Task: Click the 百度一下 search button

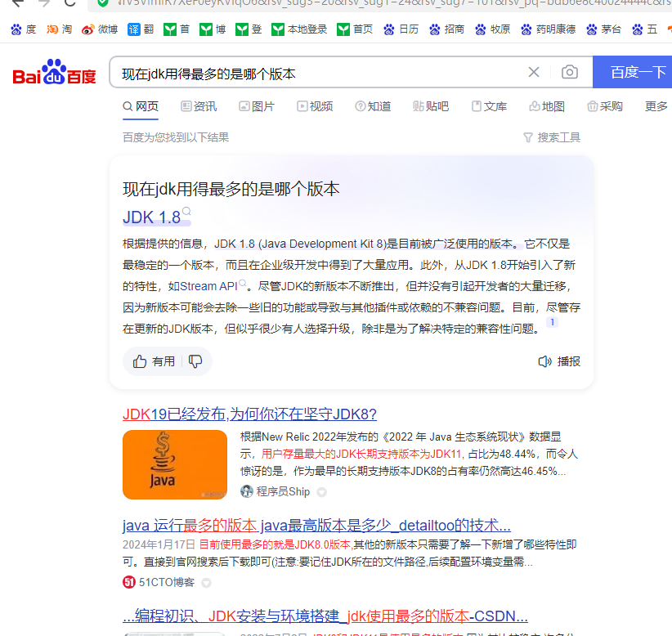Action: click(633, 72)
